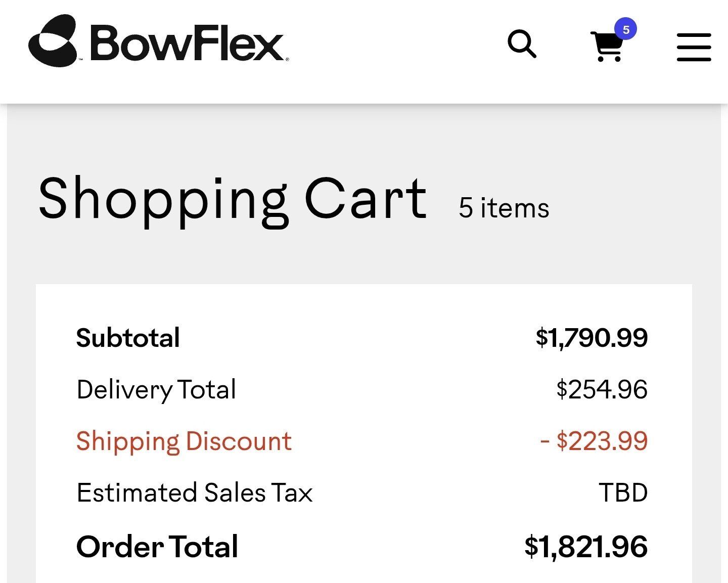Open the hamburger menu
The image size is (728, 583).
[694, 48]
